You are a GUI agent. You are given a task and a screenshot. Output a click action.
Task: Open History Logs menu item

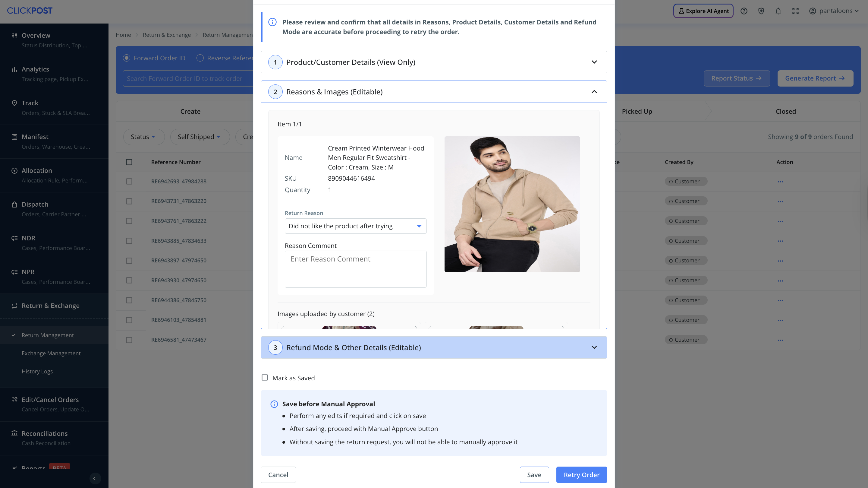(37, 371)
